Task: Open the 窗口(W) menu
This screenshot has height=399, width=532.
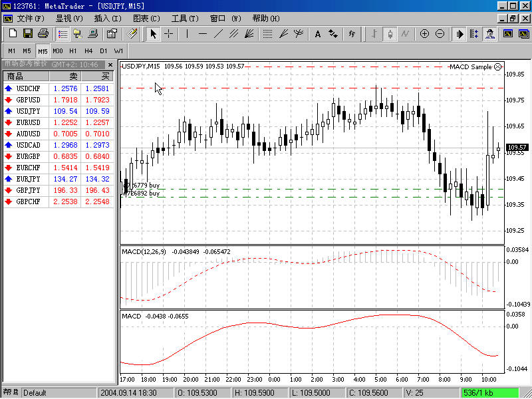Action: click(x=225, y=19)
